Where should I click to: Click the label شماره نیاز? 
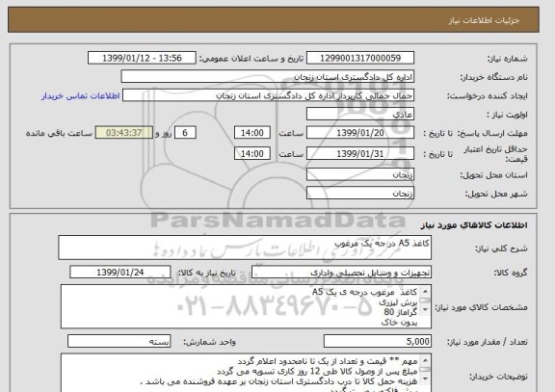point(507,59)
